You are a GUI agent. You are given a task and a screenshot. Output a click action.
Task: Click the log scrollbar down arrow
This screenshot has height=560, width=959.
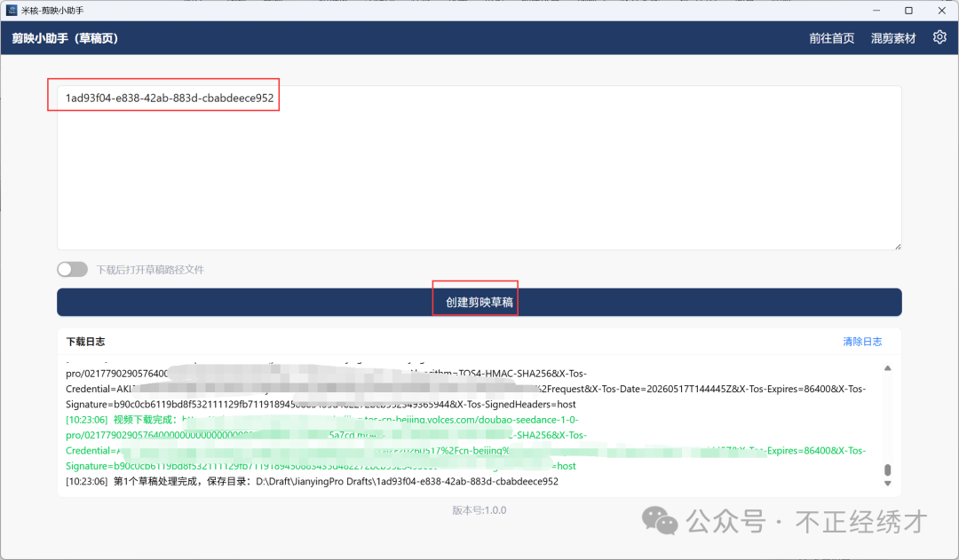[887, 484]
